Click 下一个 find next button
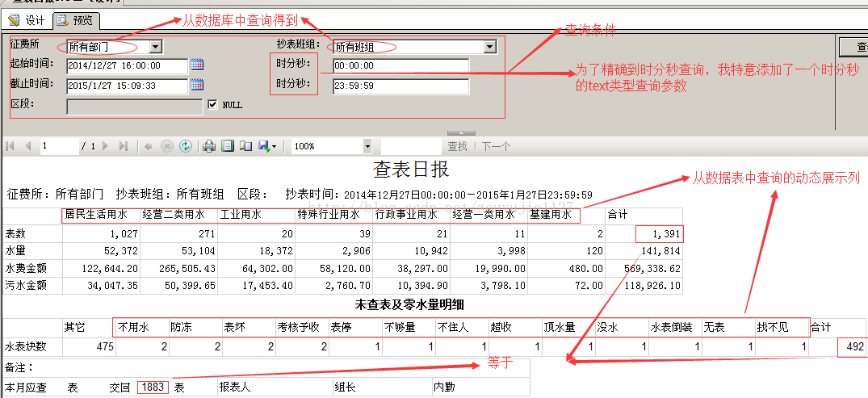This screenshot has height=398, width=868. [x=496, y=146]
